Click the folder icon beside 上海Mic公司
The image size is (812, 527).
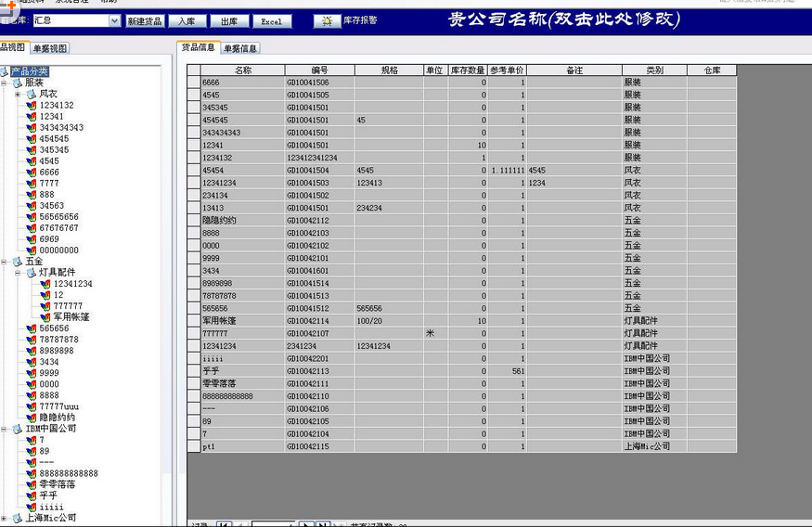(18, 518)
